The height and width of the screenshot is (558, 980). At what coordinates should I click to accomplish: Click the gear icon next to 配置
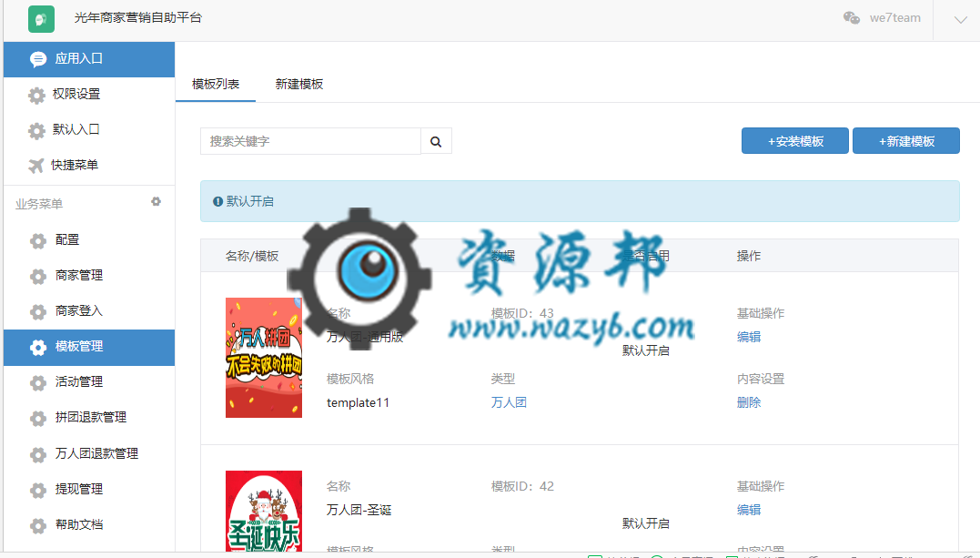coord(38,241)
